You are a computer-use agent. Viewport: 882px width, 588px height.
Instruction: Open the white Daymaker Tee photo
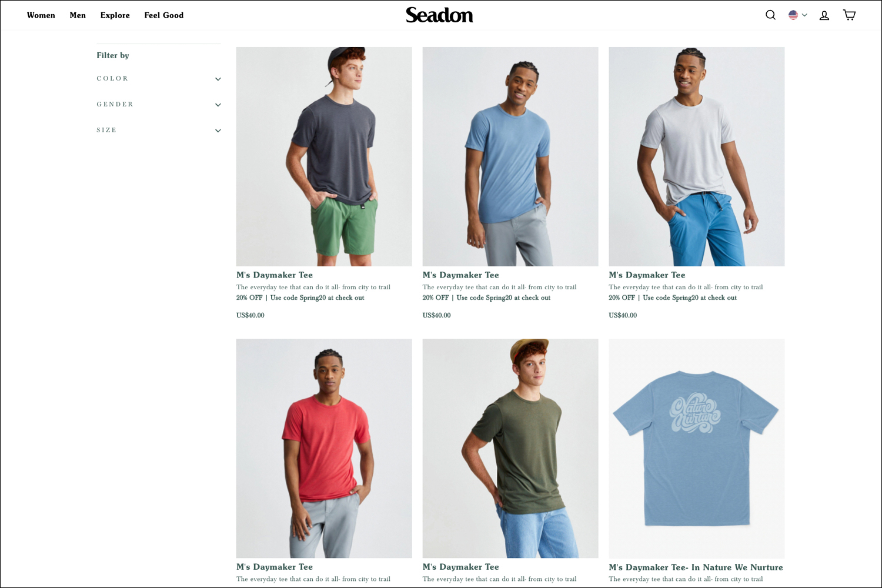click(x=697, y=156)
